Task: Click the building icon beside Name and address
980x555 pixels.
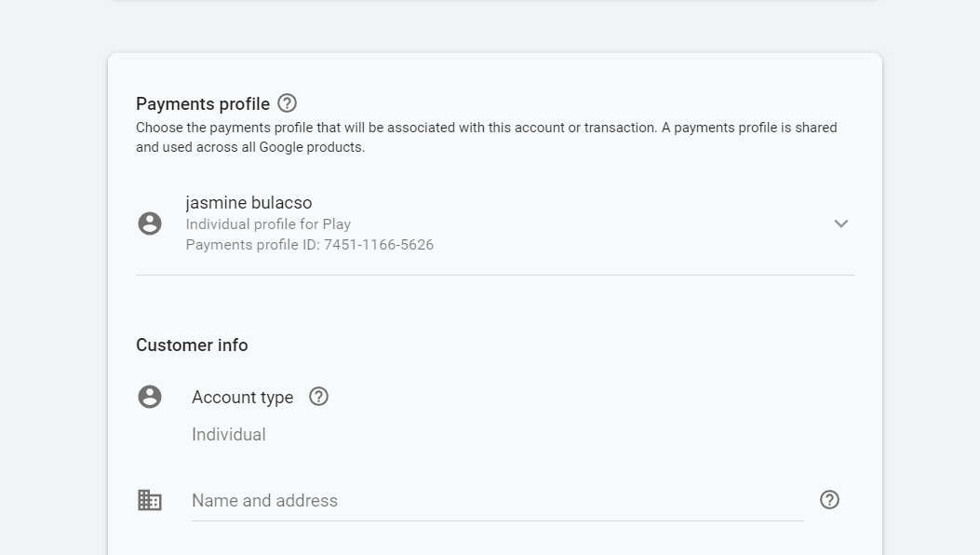Action: (150, 500)
